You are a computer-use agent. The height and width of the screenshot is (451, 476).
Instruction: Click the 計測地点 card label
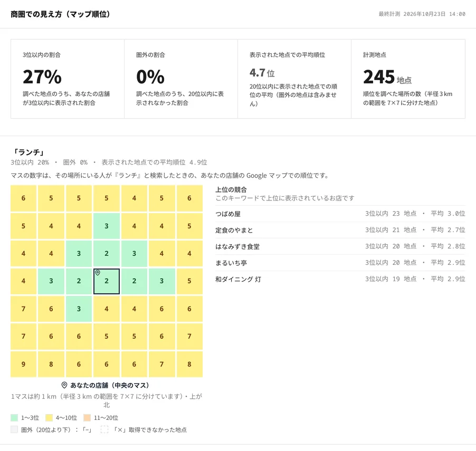(x=375, y=55)
